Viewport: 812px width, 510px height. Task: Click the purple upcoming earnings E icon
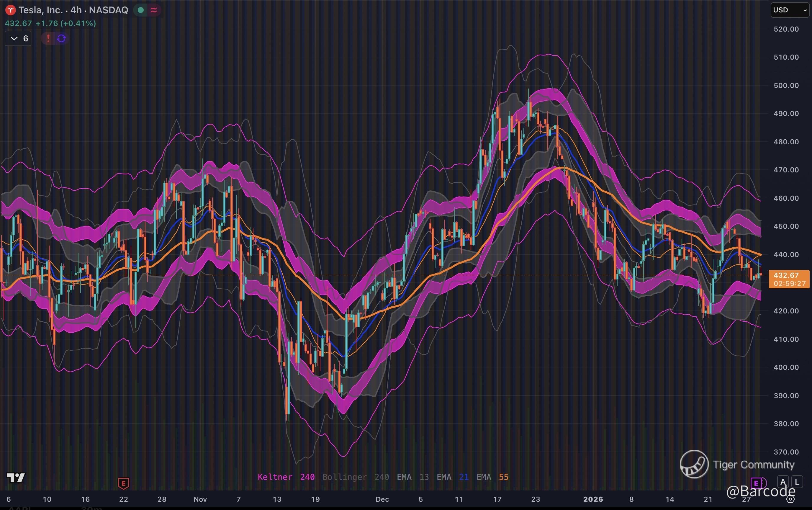756,483
